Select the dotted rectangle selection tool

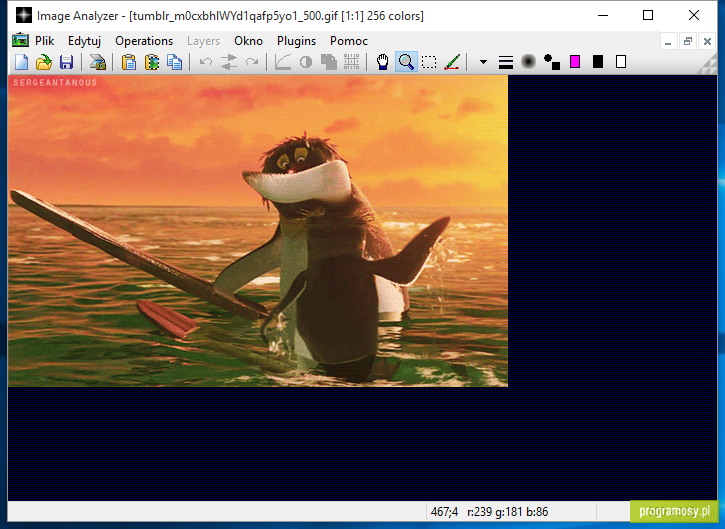(429, 62)
